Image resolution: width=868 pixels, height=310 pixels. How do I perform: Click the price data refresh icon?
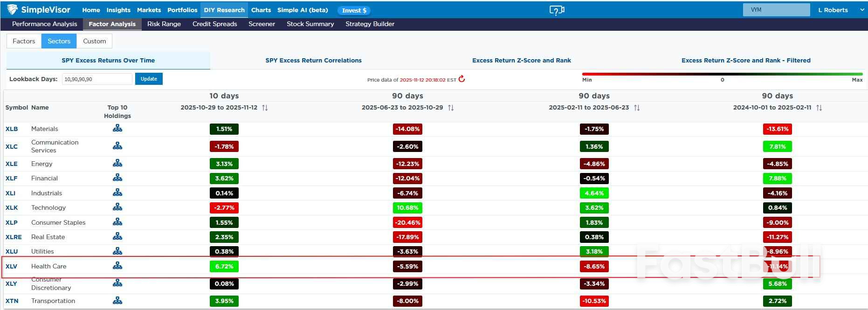[x=462, y=79]
